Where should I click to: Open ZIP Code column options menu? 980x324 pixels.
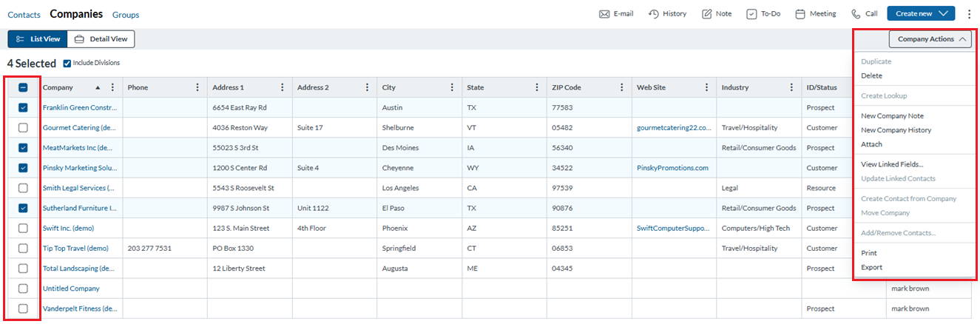tap(622, 87)
